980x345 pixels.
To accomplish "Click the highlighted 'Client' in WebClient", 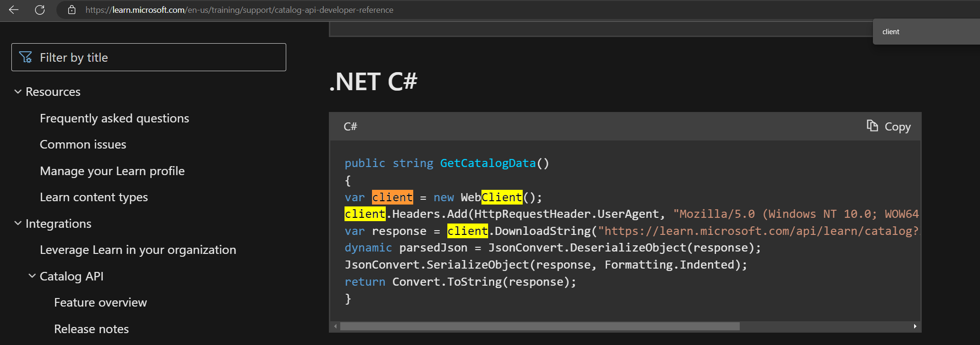I will click(x=502, y=197).
